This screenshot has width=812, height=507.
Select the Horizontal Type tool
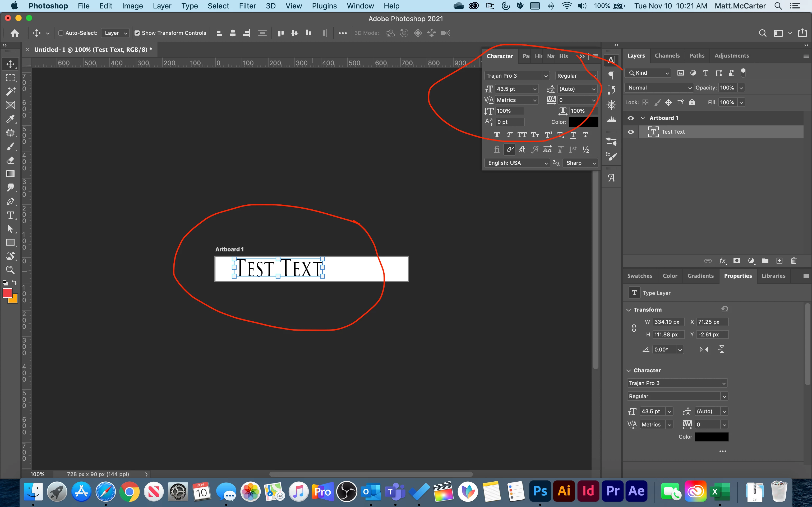10,215
